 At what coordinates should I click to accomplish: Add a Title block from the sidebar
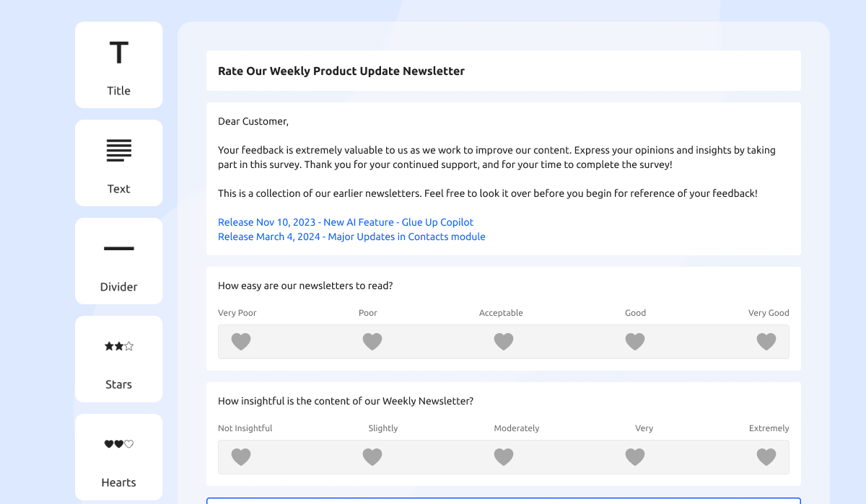tap(118, 65)
